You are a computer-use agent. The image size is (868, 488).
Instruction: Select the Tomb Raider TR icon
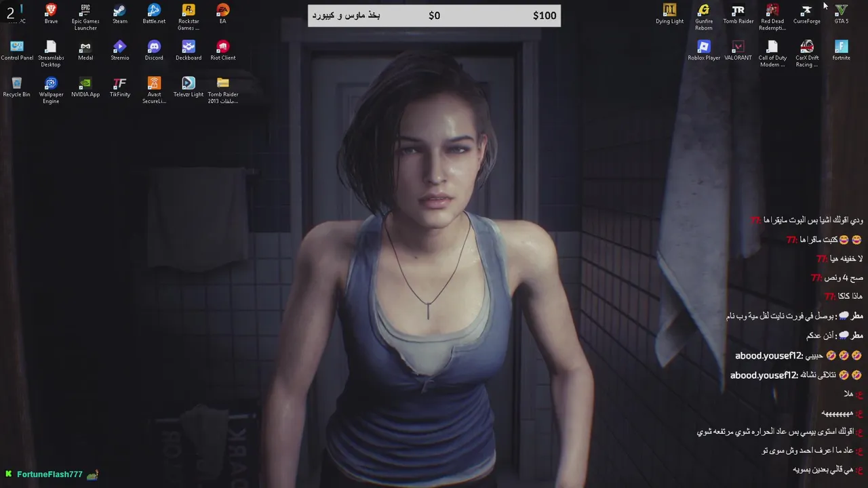pos(738,14)
